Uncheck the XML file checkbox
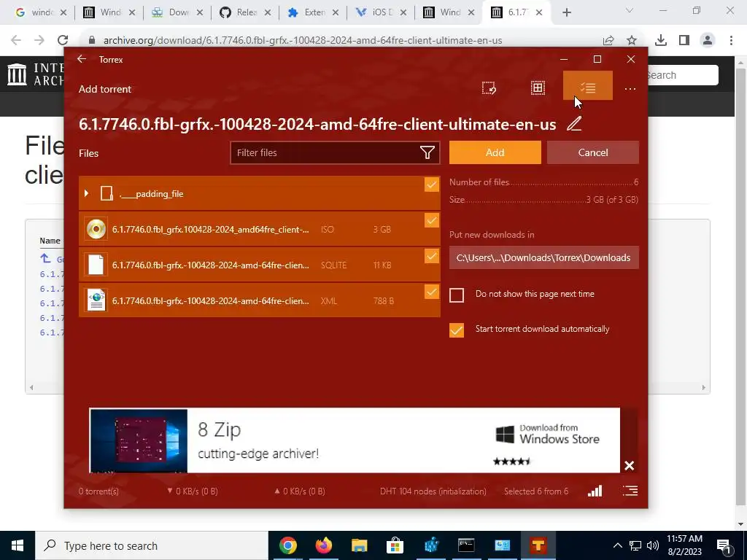Screen dimensions: 747x560 pos(432,292)
